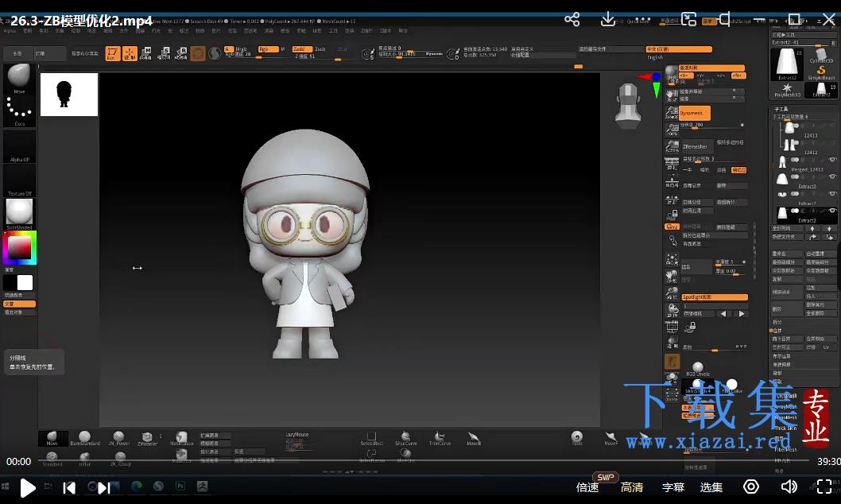Activate the Scale transform button
This screenshot has height=504, width=841.
point(164,53)
